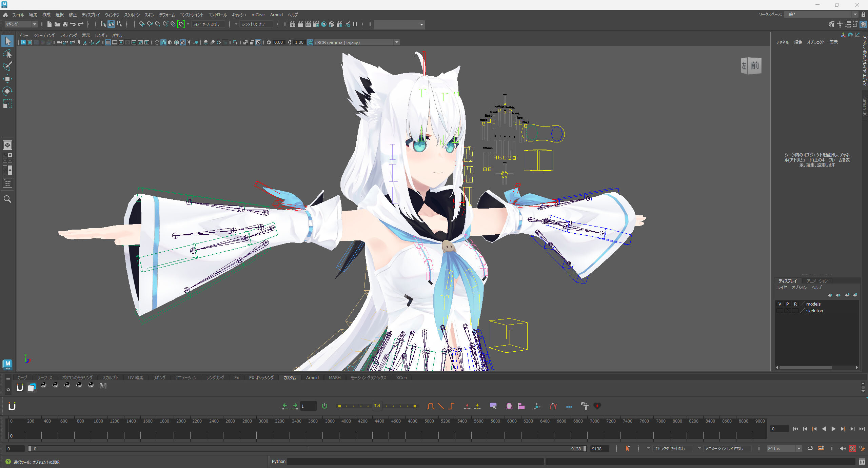
Task: Open the mGear menu
Action: [258, 15]
